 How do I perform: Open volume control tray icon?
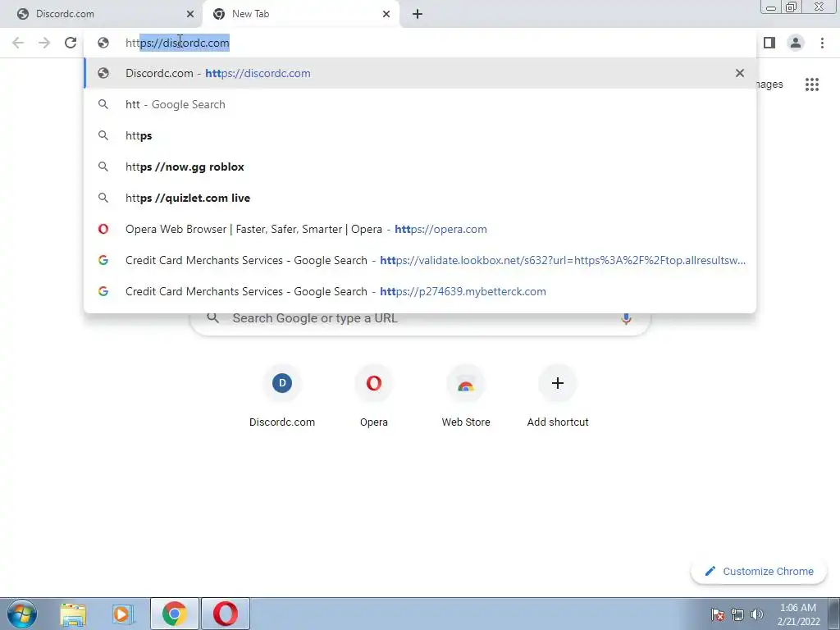tap(757, 614)
